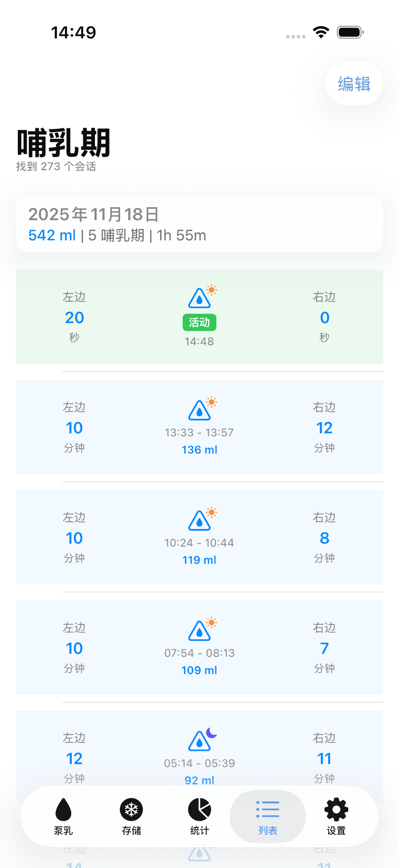Open the 119 ml session entry
The width and height of the screenshot is (399, 868).
[x=199, y=560]
